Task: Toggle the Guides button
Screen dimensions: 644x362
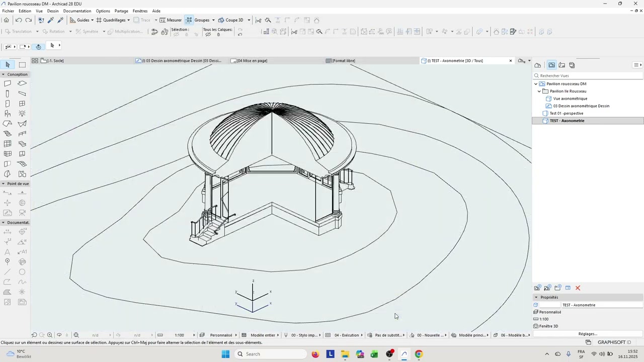Action: [79, 20]
